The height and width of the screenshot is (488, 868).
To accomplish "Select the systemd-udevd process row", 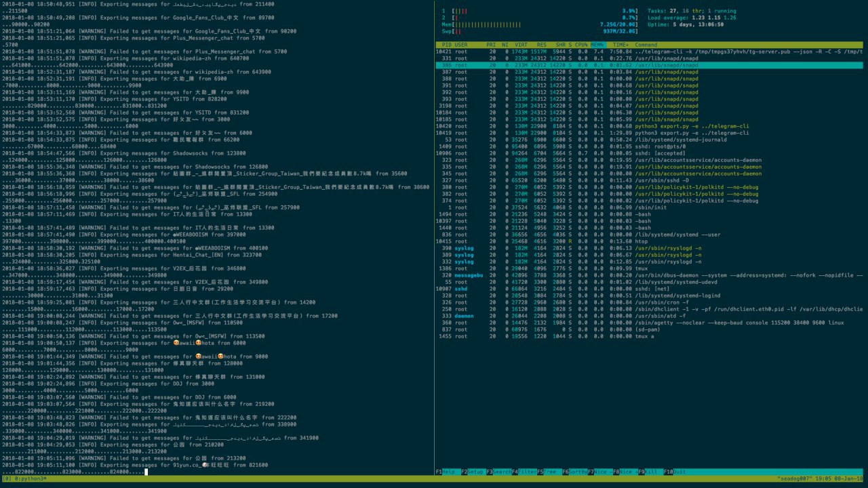I will 650,282.
